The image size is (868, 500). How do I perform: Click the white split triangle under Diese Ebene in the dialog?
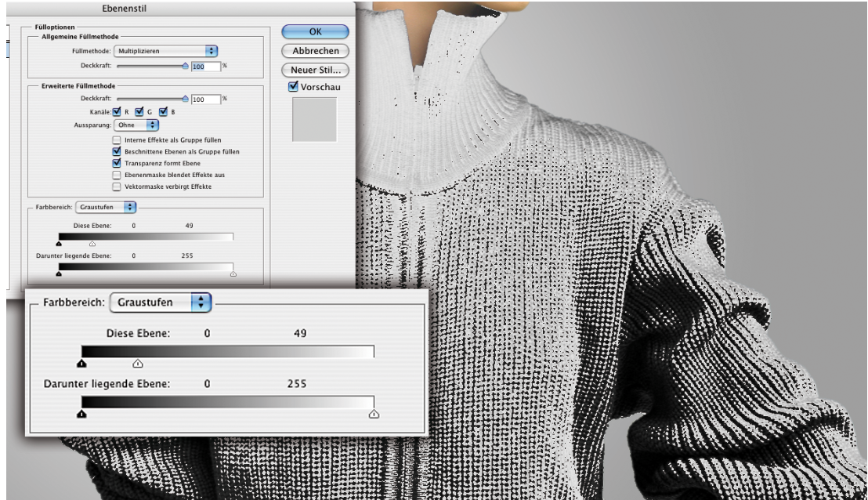coord(92,244)
